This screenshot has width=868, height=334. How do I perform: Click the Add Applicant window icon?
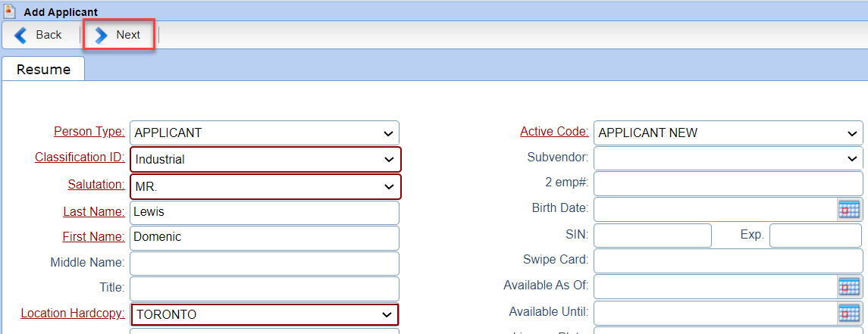pos(9,11)
